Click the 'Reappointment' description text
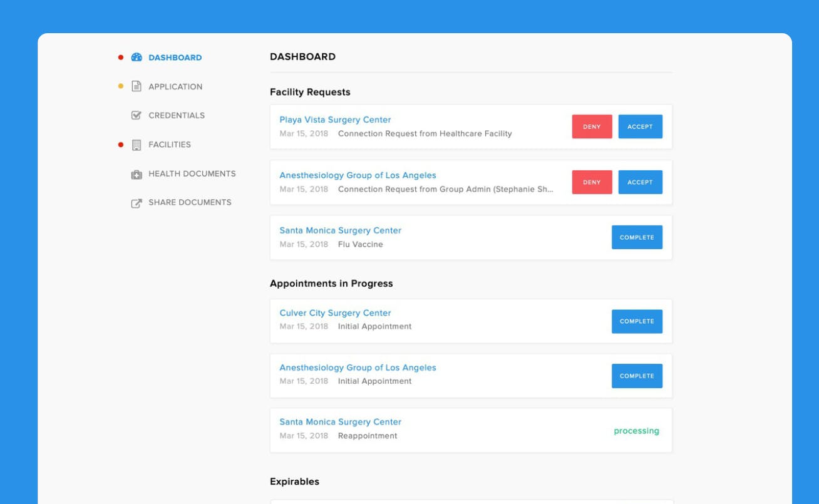The width and height of the screenshot is (819, 504). (x=368, y=436)
